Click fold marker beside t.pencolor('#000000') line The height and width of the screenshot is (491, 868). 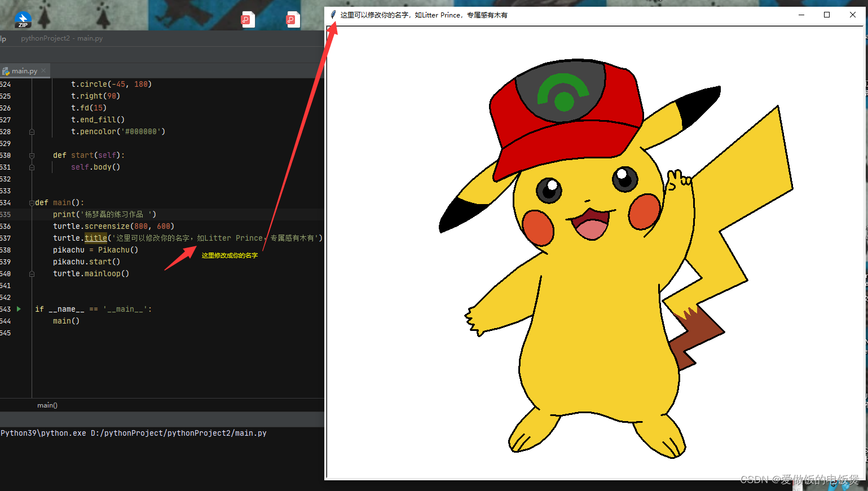click(x=32, y=131)
